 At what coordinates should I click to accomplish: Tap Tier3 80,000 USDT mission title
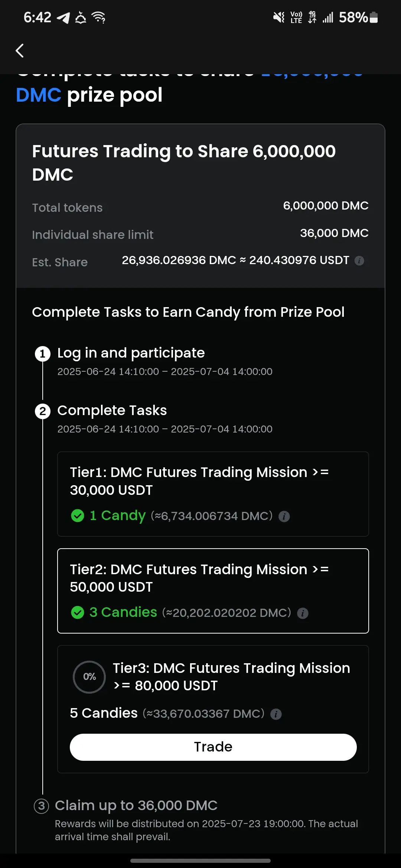click(x=231, y=677)
